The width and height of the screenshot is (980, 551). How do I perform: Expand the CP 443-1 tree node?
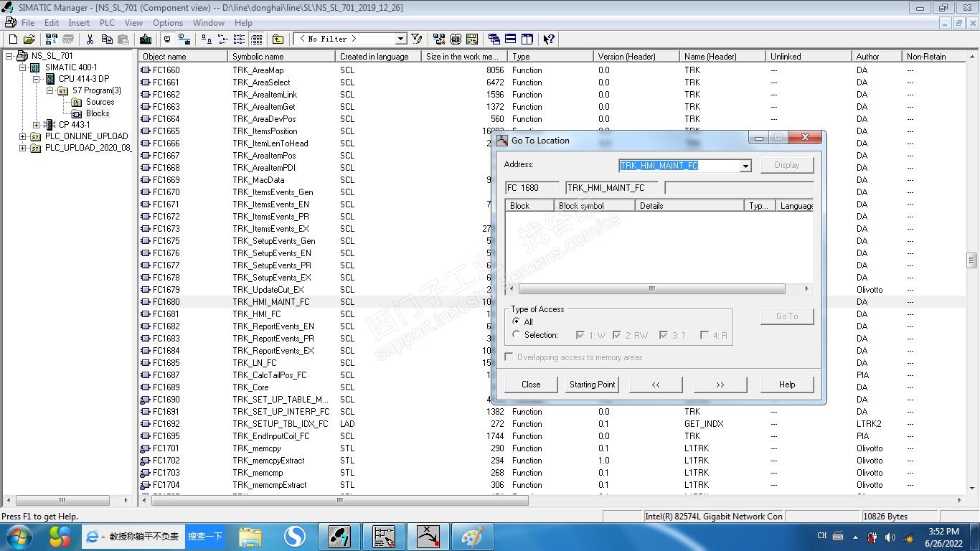(37, 125)
